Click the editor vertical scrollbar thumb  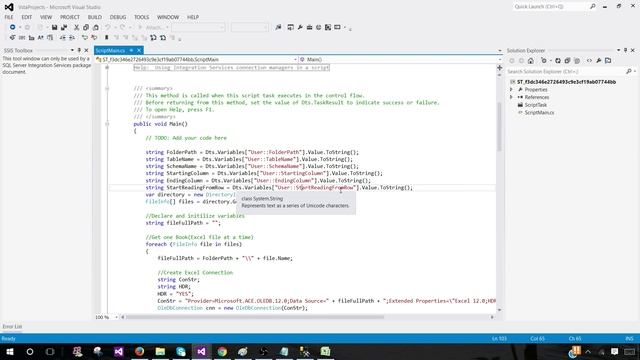click(x=499, y=127)
